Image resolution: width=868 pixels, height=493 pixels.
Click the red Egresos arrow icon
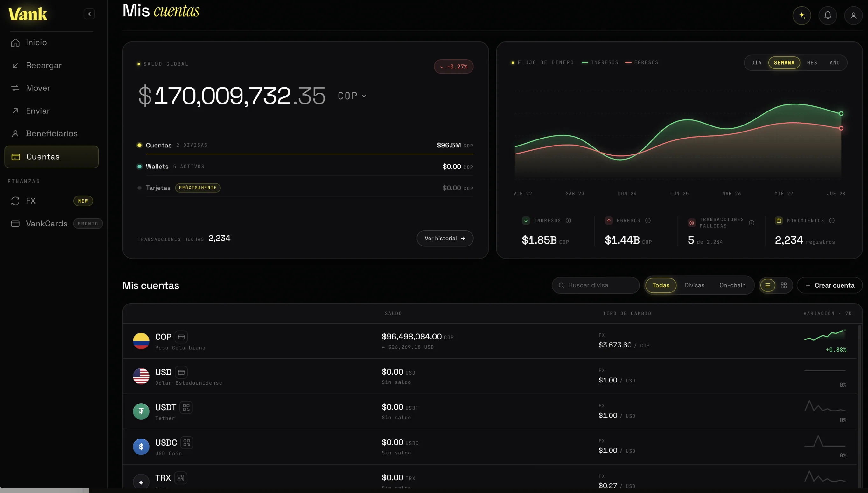[609, 220]
